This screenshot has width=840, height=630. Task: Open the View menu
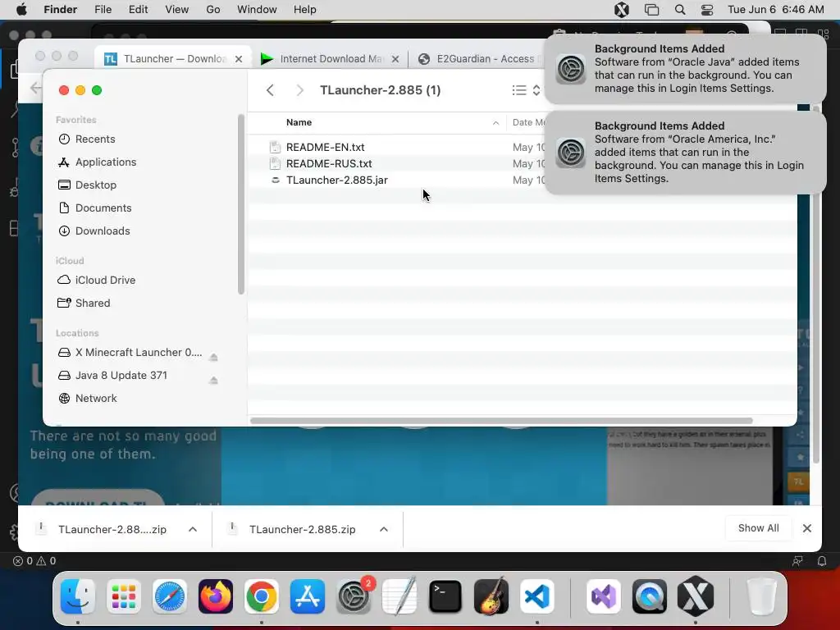(177, 10)
